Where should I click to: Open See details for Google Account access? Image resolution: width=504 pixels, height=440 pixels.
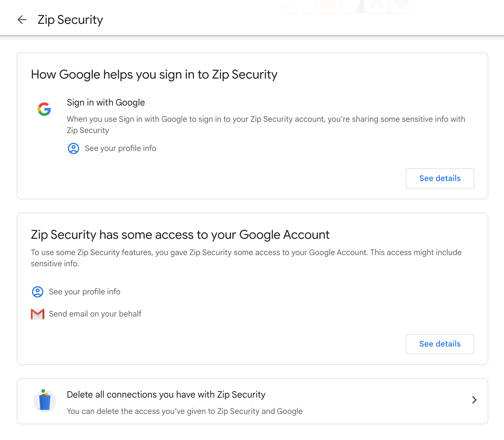pos(440,344)
